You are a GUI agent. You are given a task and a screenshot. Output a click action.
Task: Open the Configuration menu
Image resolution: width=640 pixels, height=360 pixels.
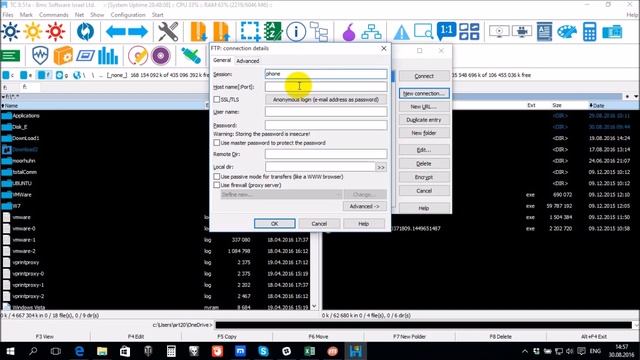(128, 15)
